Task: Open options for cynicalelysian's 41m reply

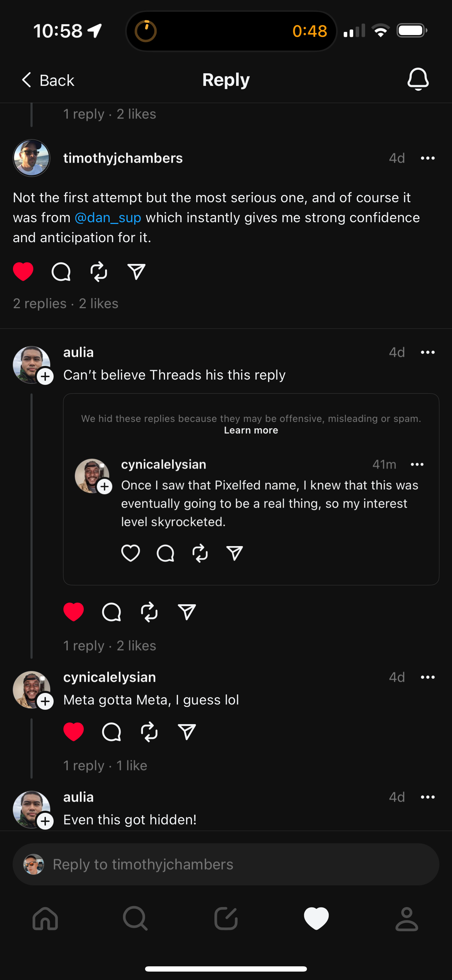Action: pos(417,464)
